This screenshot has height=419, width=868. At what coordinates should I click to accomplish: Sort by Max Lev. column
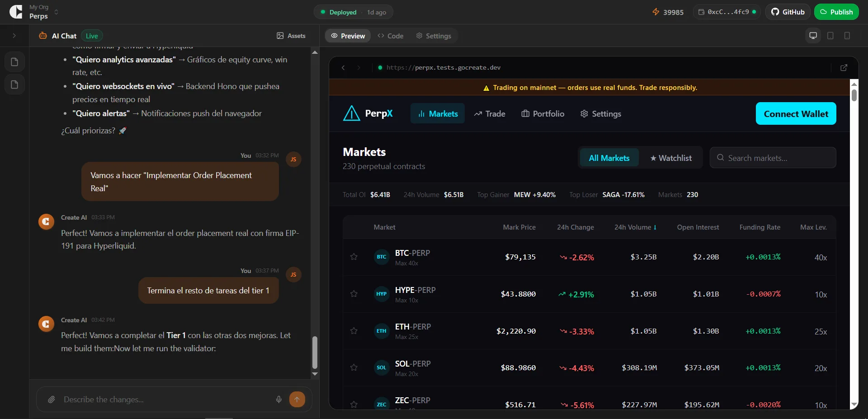click(x=813, y=227)
